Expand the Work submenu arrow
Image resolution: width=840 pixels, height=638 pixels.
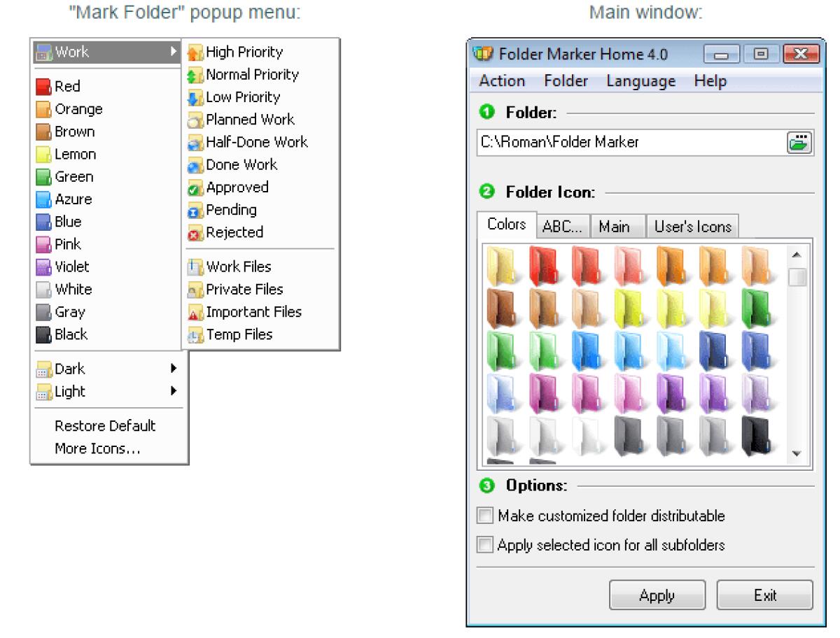[x=173, y=52]
